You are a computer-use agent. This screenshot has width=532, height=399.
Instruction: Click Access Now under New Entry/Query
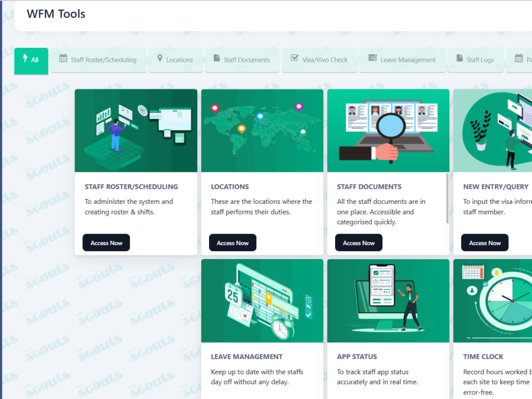[x=485, y=243]
